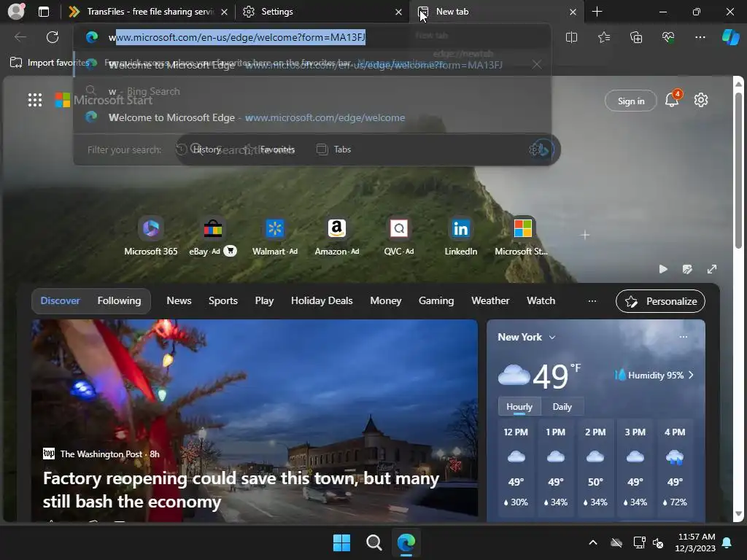Viewport: 747px width, 560px height.
Task: Remove the first address bar suggestion
Action: (537, 65)
